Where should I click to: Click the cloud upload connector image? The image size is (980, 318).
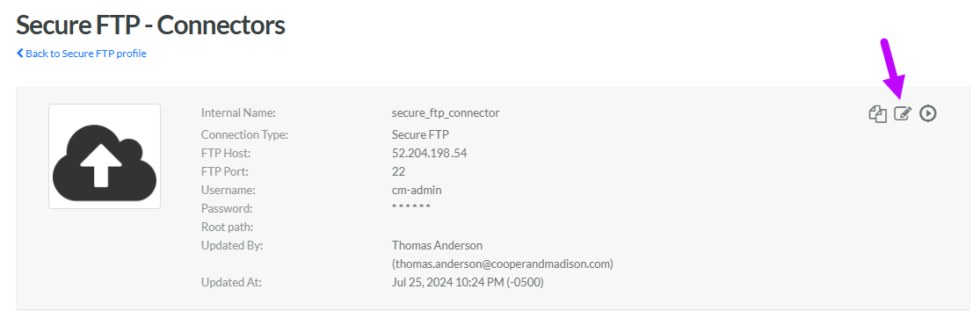[105, 156]
